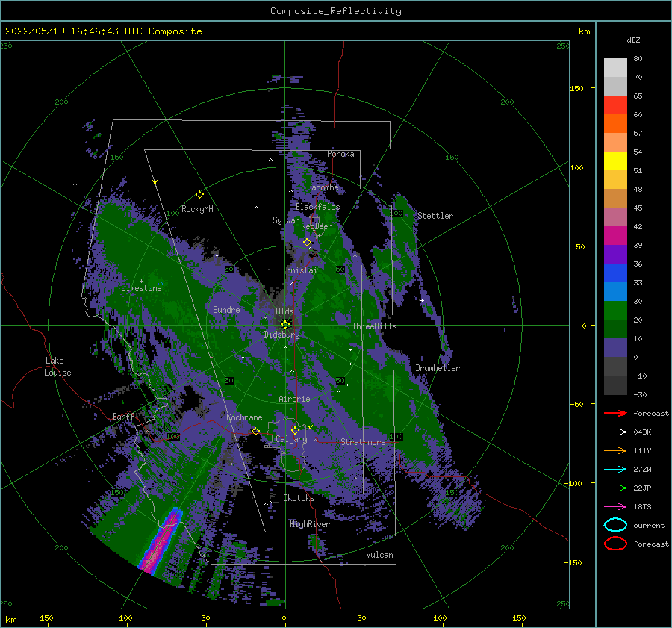The width and height of the screenshot is (672, 628).
Task: Pick the magenta 39-42 dBZ swatch
Action: tap(615, 236)
